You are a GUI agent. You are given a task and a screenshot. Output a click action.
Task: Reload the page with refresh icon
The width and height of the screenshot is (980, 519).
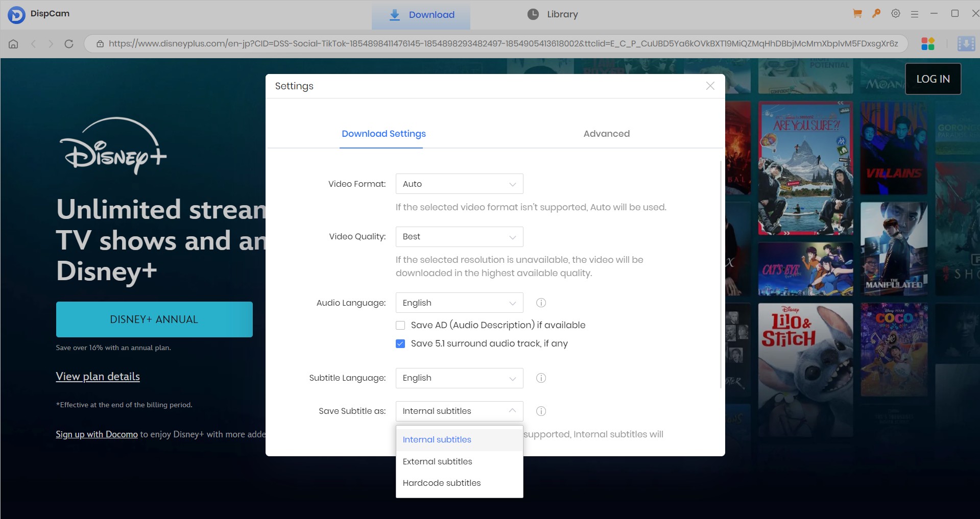[x=69, y=44]
